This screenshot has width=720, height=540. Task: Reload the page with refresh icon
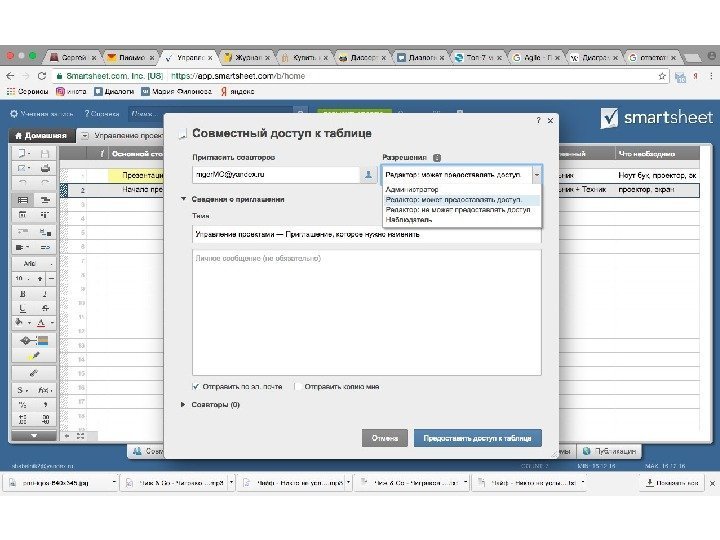pyautogui.click(x=42, y=76)
